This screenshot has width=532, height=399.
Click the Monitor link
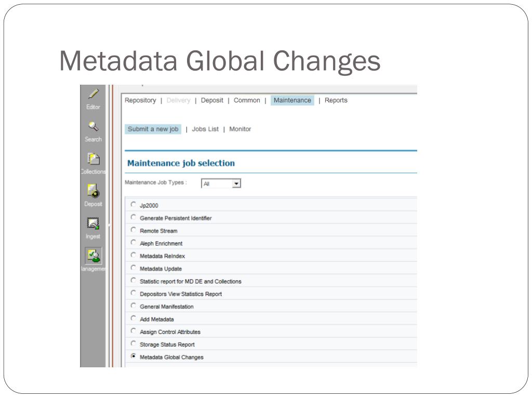240,129
